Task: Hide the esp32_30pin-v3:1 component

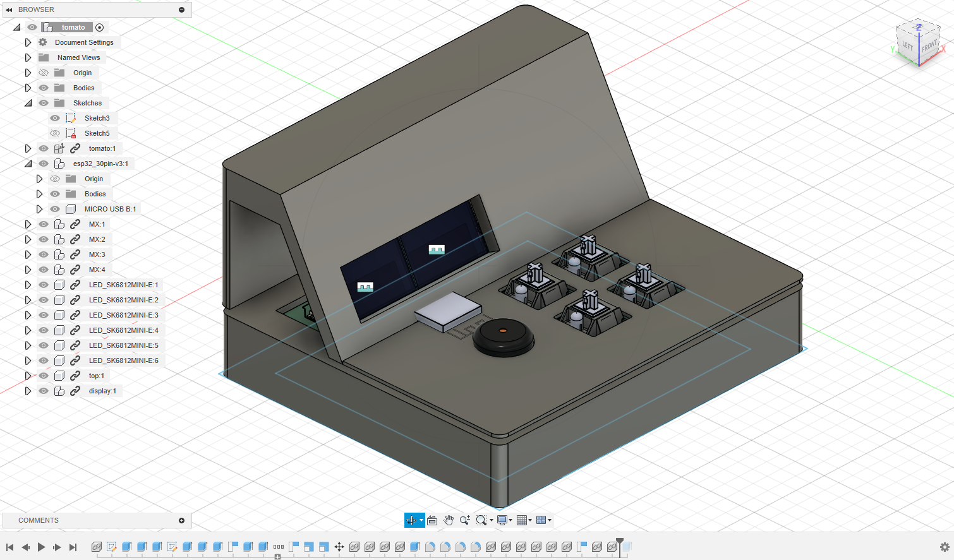Action: pyautogui.click(x=43, y=164)
